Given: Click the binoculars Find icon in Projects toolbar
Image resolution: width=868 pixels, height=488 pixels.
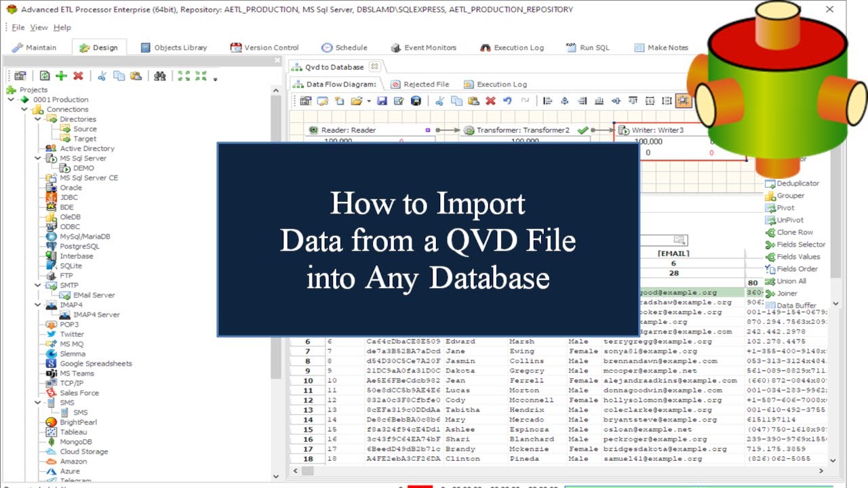Looking at the screenshot, I should (x=160, y=76).
